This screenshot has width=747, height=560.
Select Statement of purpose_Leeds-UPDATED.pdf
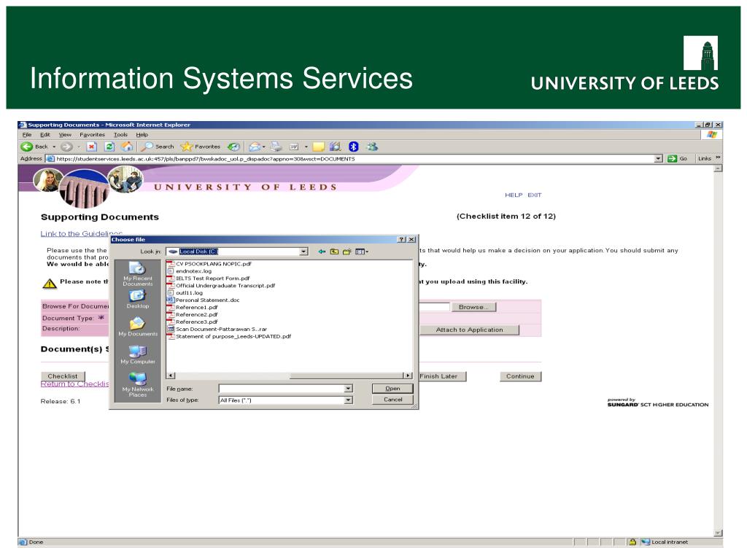[229, 336]
